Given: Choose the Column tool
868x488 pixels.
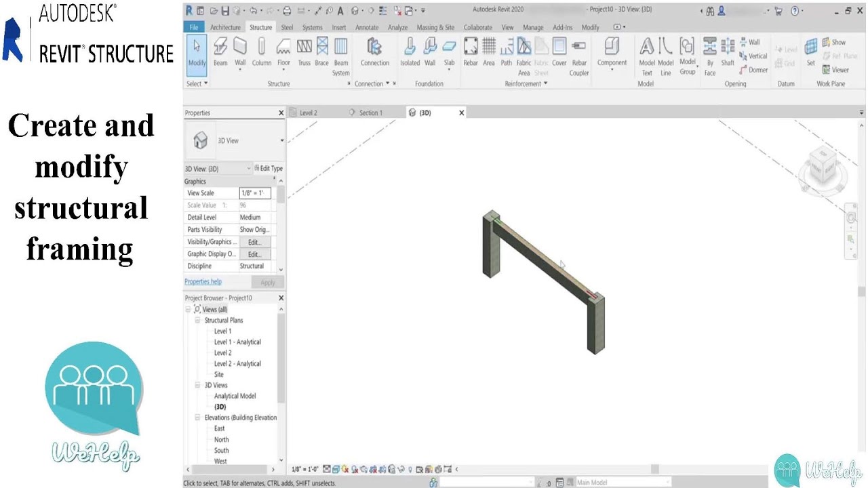Looking at the screenshot, I should coord(262,52).
